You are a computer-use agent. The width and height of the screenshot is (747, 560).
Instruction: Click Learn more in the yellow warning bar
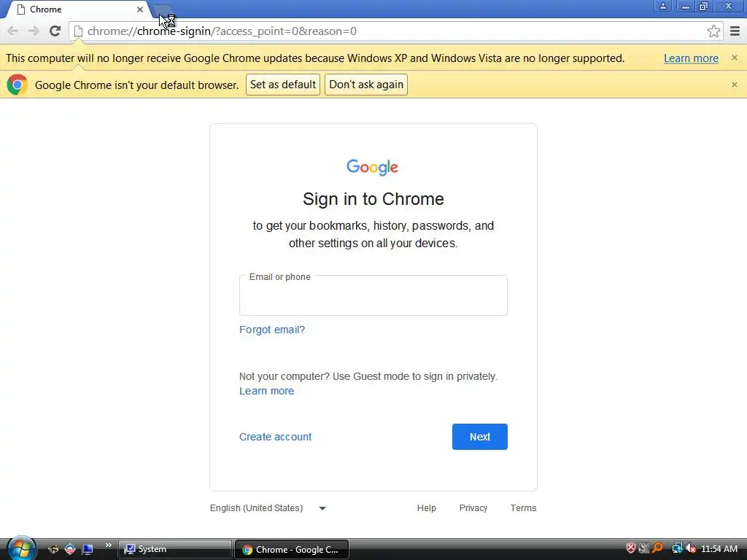pos(691,58)
